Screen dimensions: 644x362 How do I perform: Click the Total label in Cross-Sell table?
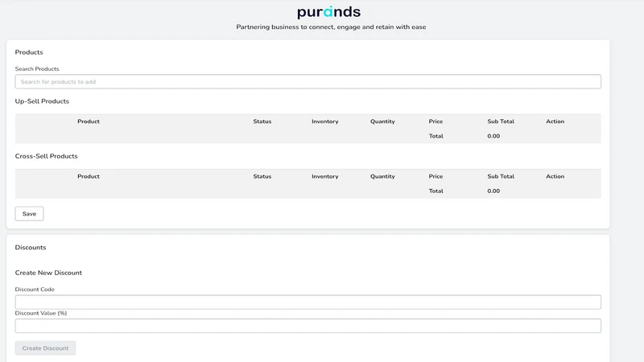pyautogui.click(x=436, y=191)
